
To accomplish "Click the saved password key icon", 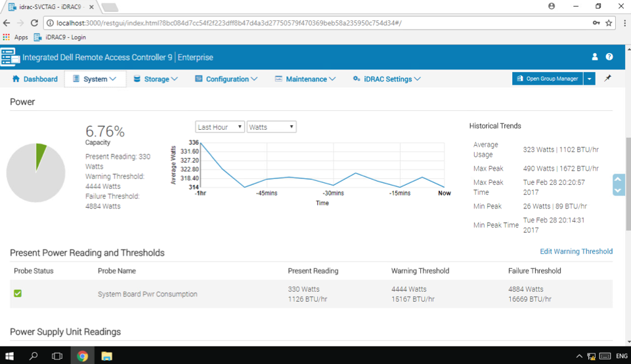I will pos(596,23).
